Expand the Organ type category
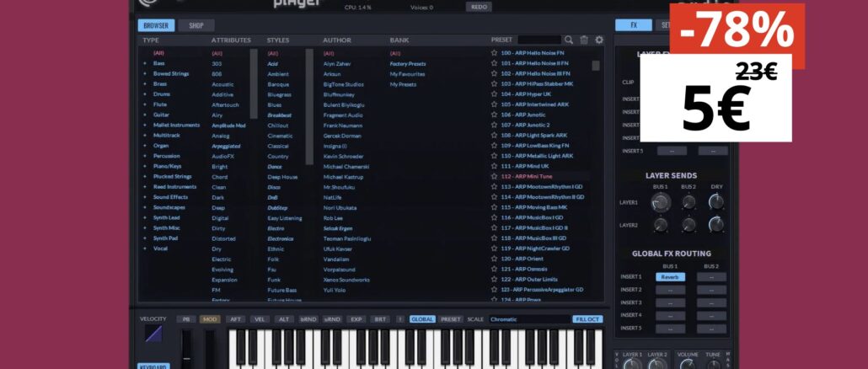Viewport: 868px width, 369px height. (x=145, y=146)
